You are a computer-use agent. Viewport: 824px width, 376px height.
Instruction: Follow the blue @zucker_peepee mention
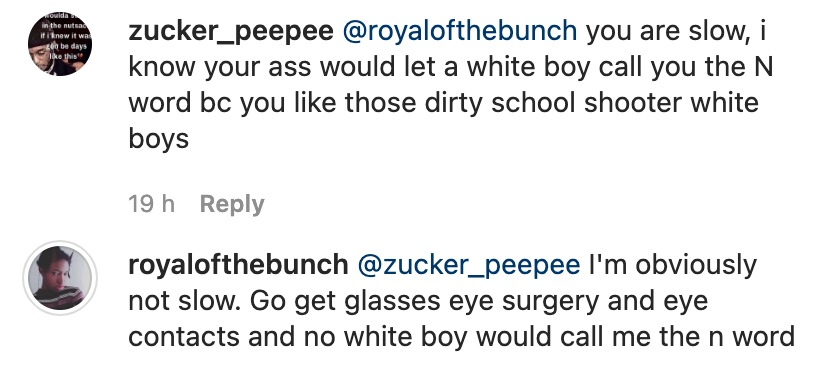click(469, 266)
